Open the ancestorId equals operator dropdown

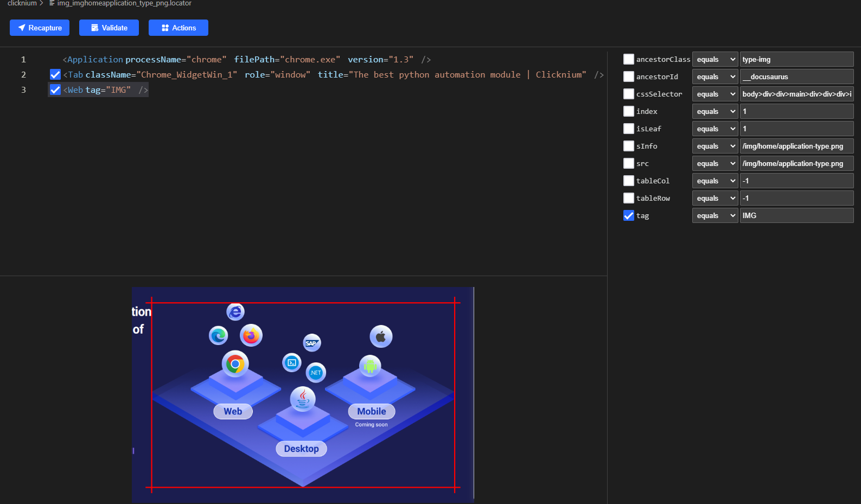click(x=715, y=76)
